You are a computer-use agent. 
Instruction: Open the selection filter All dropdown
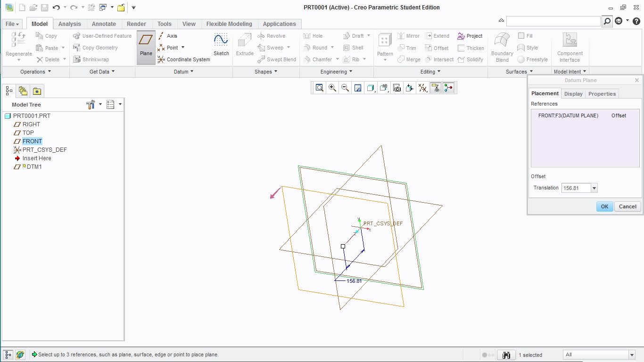pyautogui.click(x=632, y=354)
